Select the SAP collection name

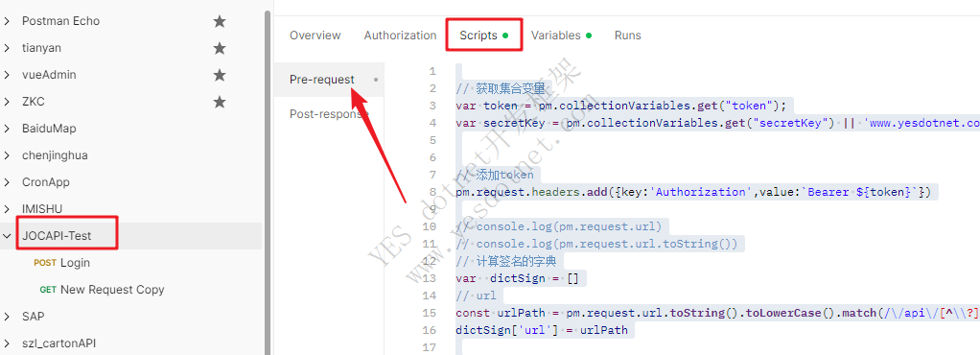coord(34,317)
